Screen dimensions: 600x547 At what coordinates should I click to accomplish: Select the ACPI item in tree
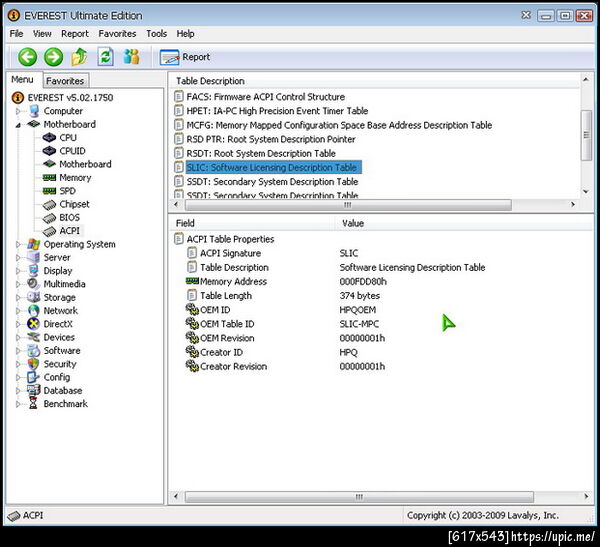pyautogui.click(x=70, y=231)
